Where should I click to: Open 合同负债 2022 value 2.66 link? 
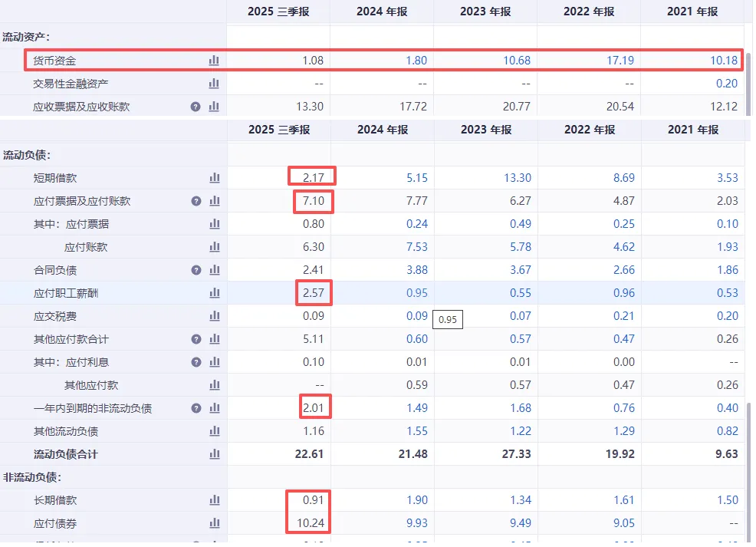coord(624,270)
